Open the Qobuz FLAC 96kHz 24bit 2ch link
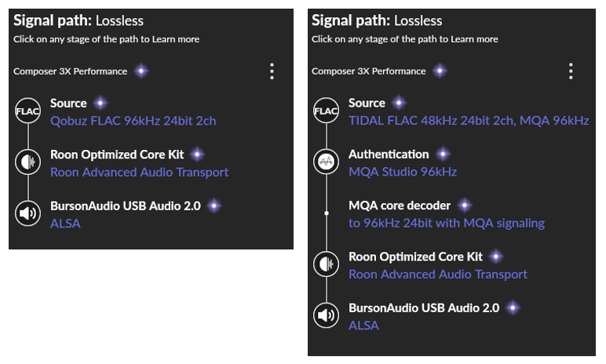Image resolution: width=606 pixels, height=364 pixels. pos(133,121)
